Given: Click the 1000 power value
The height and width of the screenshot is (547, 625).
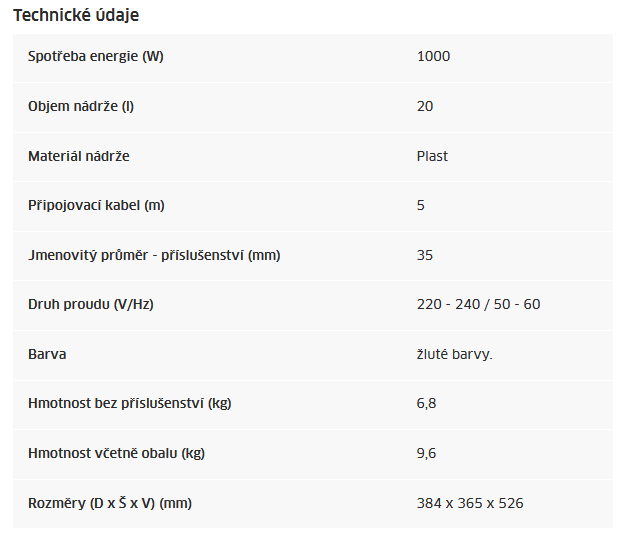Looking at the screenshot, I should (433, 56).
